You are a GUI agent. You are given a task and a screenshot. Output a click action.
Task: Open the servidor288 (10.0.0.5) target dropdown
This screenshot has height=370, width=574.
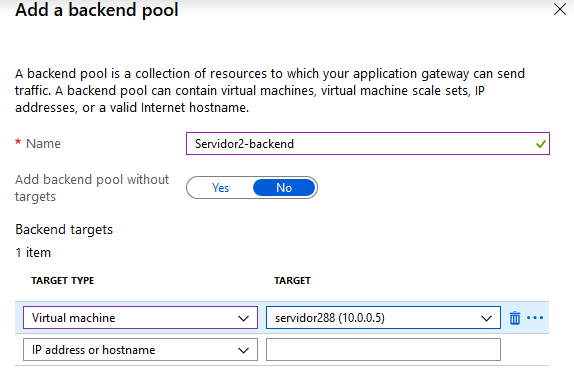pyautogui.click(x=383, y=318)
